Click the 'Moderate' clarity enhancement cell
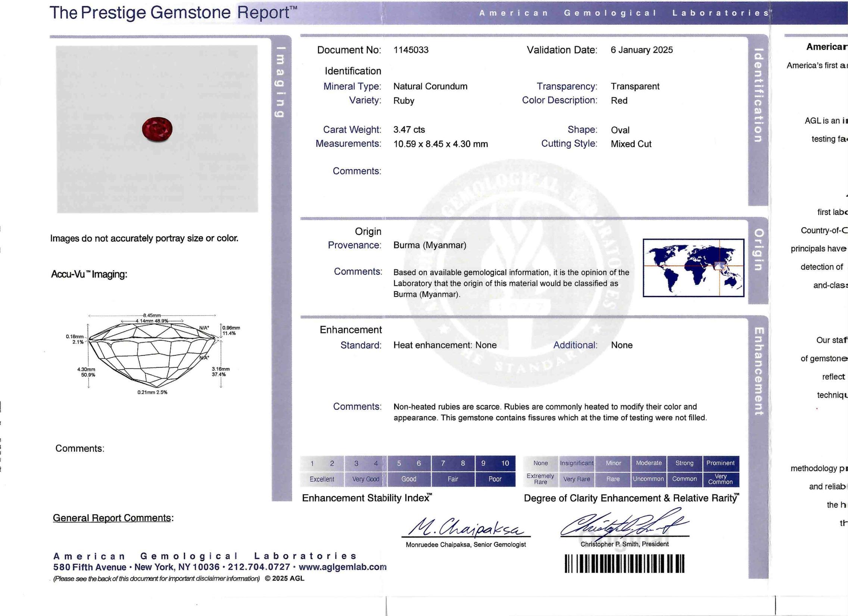The width and height of the screenshot is (848, 616). pos(649,463)
